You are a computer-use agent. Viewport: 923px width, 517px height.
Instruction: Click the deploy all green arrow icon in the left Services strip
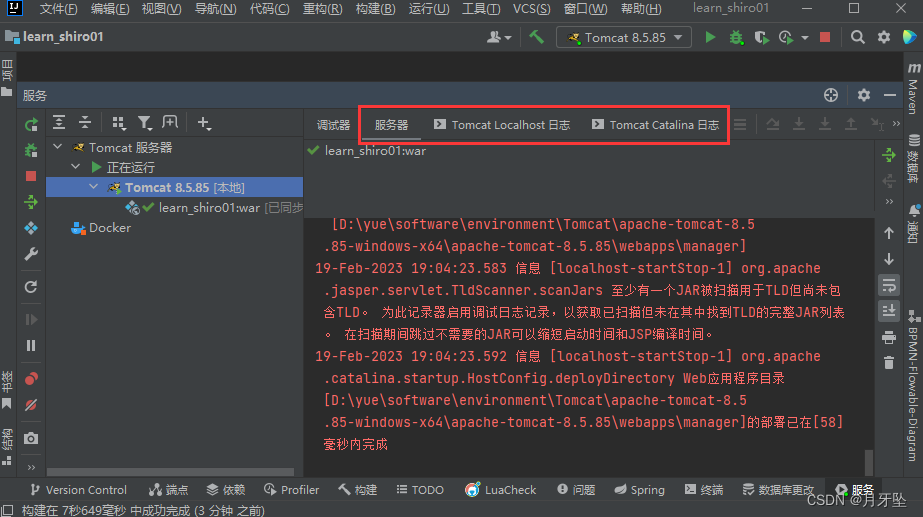click(31, 203)
